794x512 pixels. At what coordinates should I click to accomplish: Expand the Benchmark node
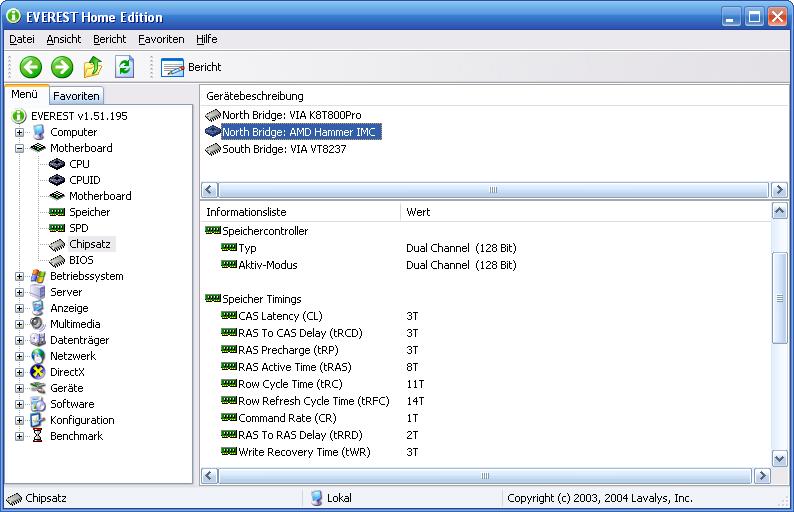point(19,436)
